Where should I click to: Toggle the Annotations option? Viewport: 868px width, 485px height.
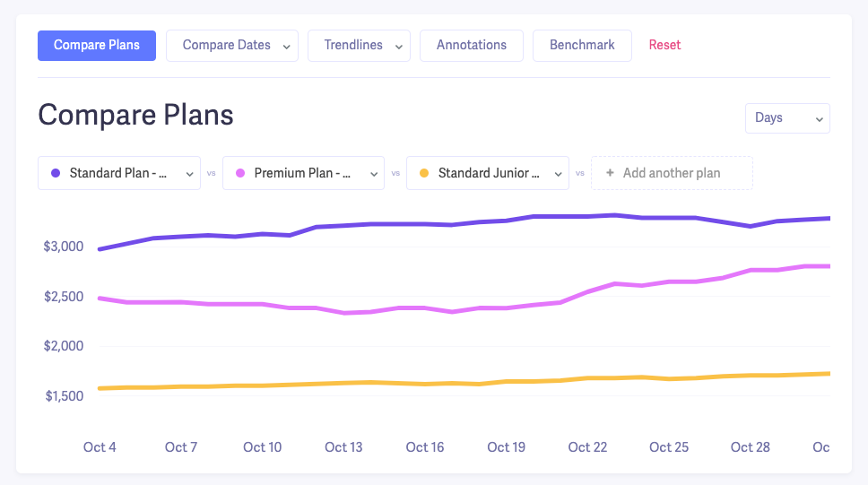472,46
